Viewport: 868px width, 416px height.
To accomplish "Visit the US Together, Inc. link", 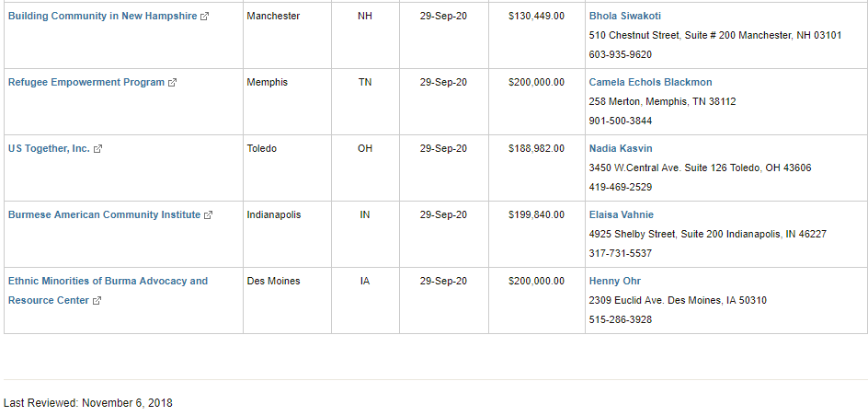I will (49, 148).
